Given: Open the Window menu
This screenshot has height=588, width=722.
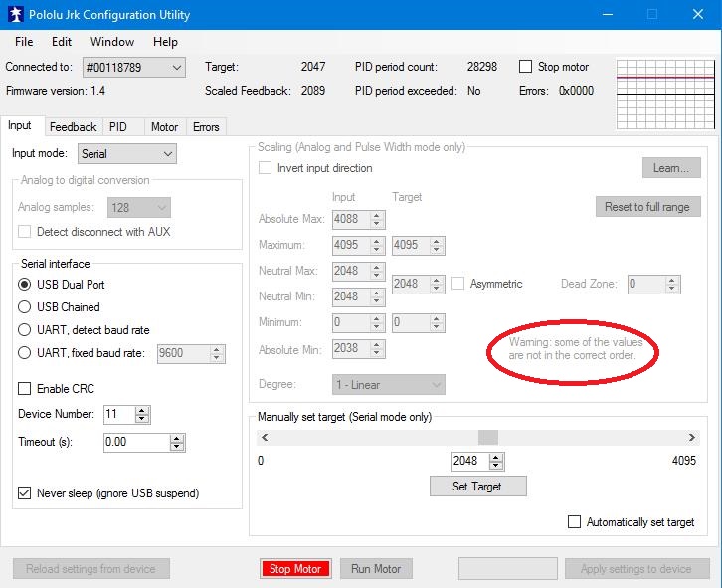Looking at the screenshot, I should point(112,42).
